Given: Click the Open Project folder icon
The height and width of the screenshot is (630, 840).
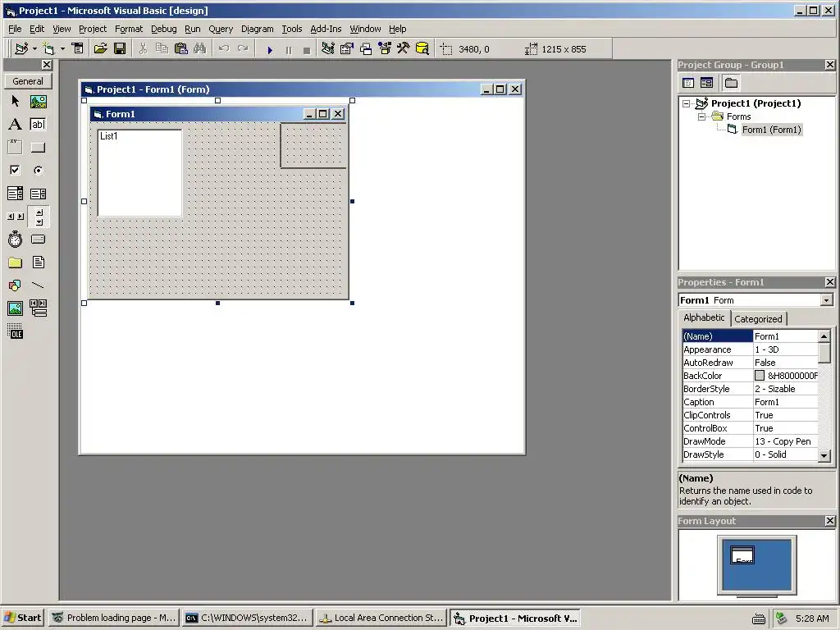Looking at the screenshot, I should coord(100,48).
